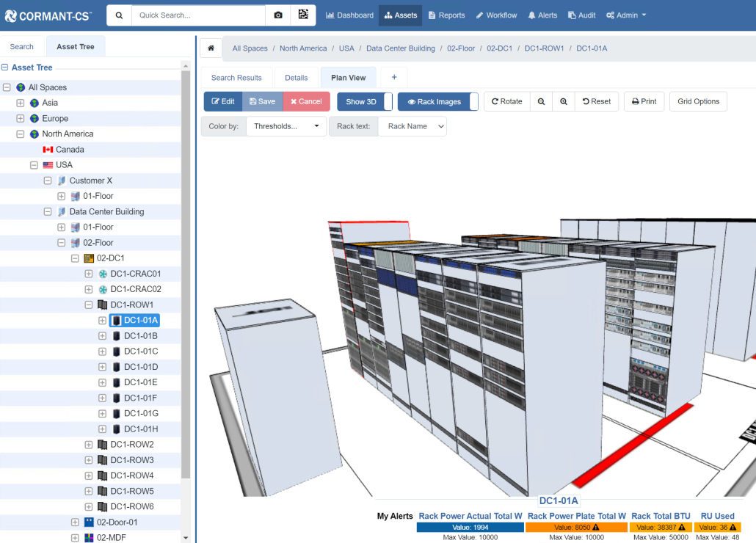Switch to the Details tab
The width and height of the screenshot is (756, 543).
click(x=297, y=78)
